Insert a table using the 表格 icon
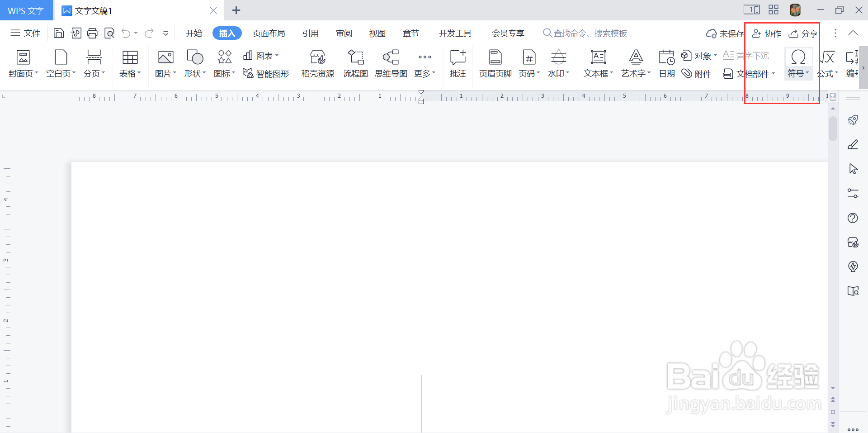 (x=129, y=63)
